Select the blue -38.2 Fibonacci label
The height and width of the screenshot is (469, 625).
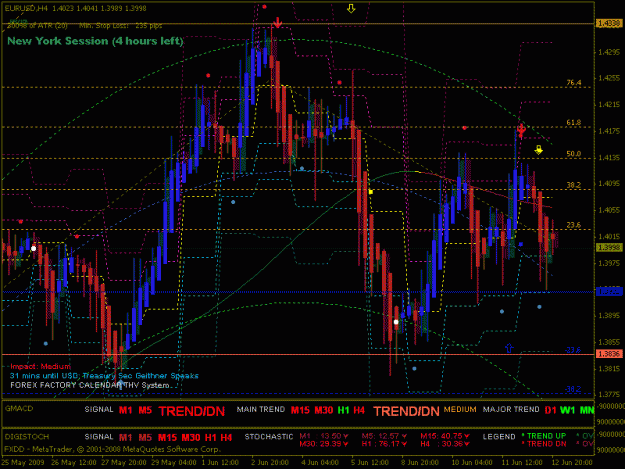click(x=573, y=389)
